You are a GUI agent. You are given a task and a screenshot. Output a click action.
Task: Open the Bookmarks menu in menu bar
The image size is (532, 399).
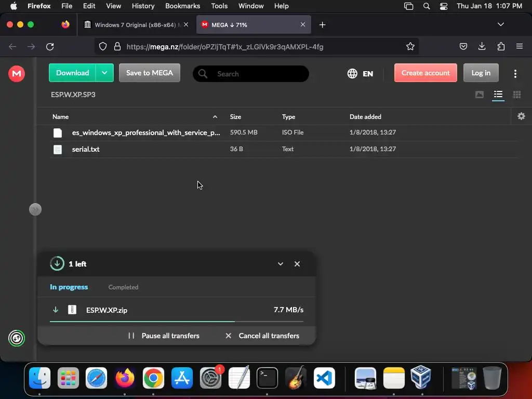coord(182,6)
